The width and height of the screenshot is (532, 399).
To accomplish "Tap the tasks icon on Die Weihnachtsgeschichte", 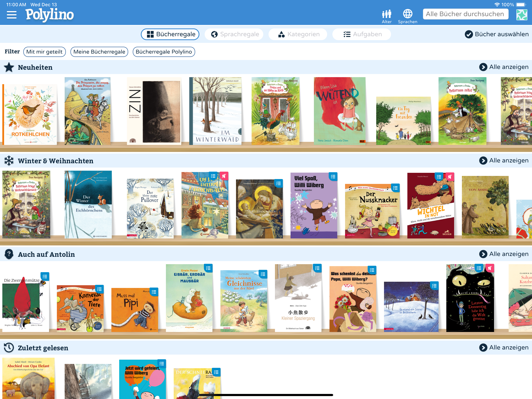I will 278,184.
